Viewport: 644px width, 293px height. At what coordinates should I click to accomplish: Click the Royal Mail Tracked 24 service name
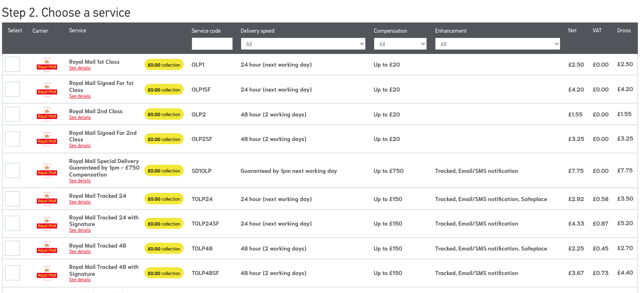tap(98, 196)
